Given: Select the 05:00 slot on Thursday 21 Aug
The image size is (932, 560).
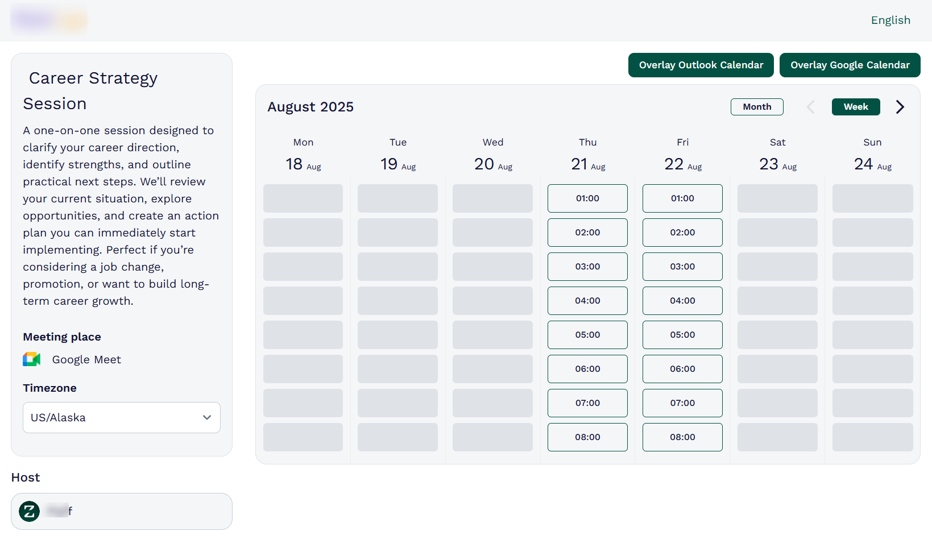Looking at the screenshot, I should (x=587, y=335).
